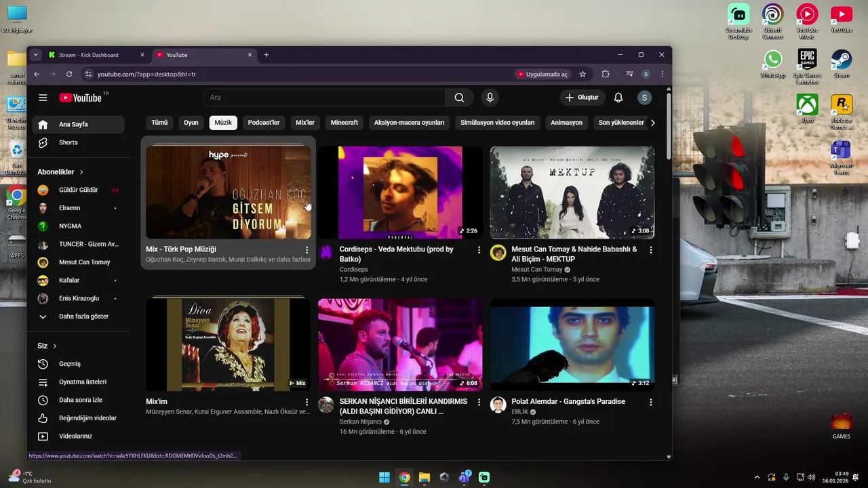Open more options for MEKTUP video
Viewport: 868px width, 488px height.
[x=651, y=250]
